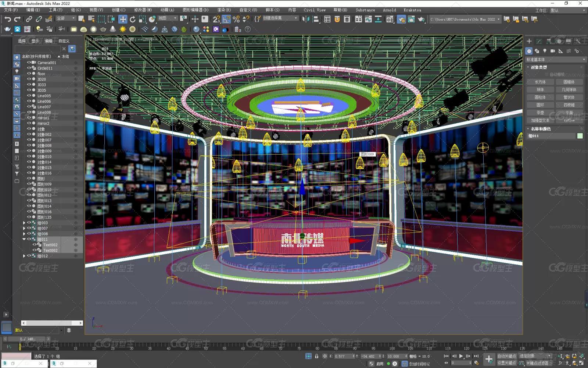Expand the 组007 group in scene explorer

click(x=24, y=228)
